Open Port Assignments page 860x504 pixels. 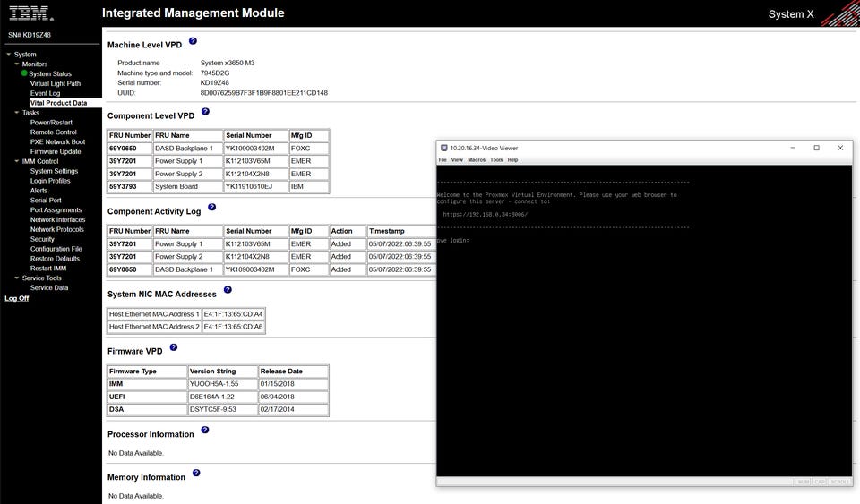[x=56, y=210]
